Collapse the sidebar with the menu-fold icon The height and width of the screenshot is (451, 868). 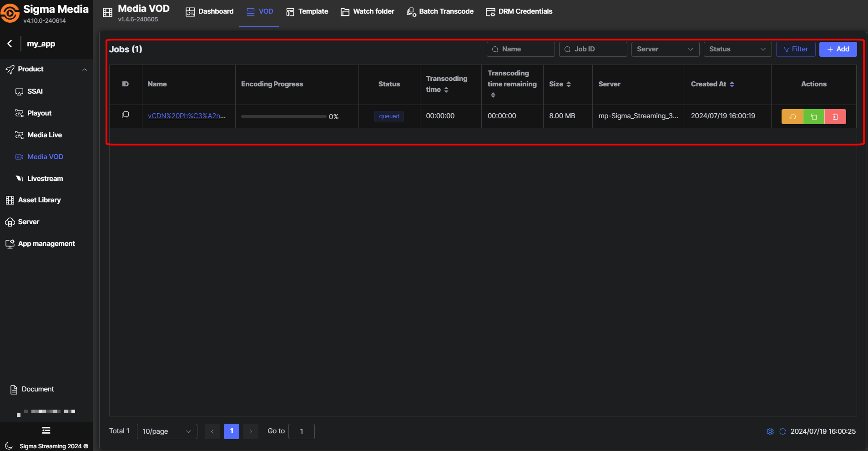(x=46, y=431)
